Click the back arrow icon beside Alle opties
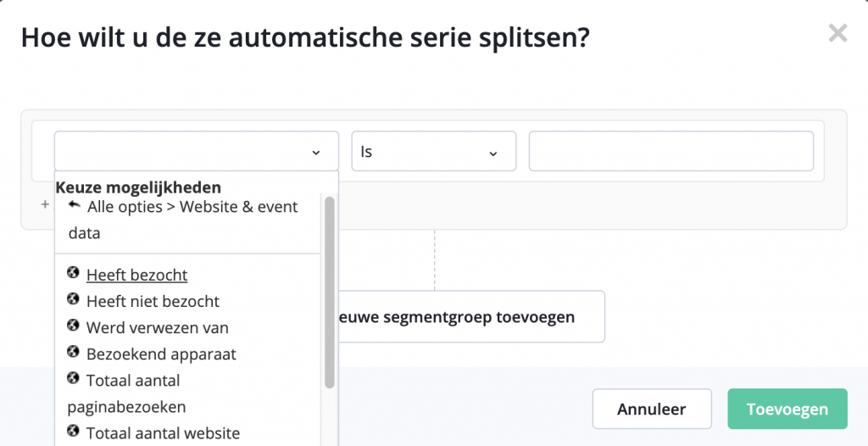The height and width of the screenshot is (446, 868). coord(75,205)
